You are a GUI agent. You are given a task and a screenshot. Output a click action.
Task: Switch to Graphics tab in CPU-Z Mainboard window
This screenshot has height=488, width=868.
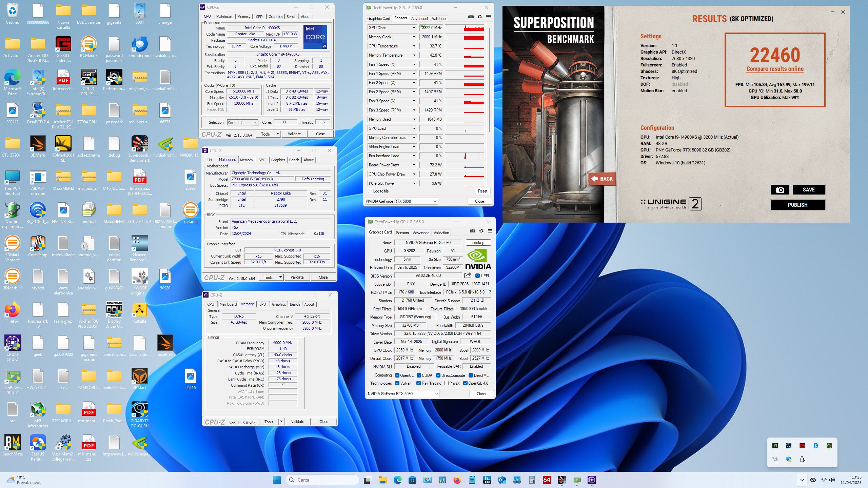[278, 160]
